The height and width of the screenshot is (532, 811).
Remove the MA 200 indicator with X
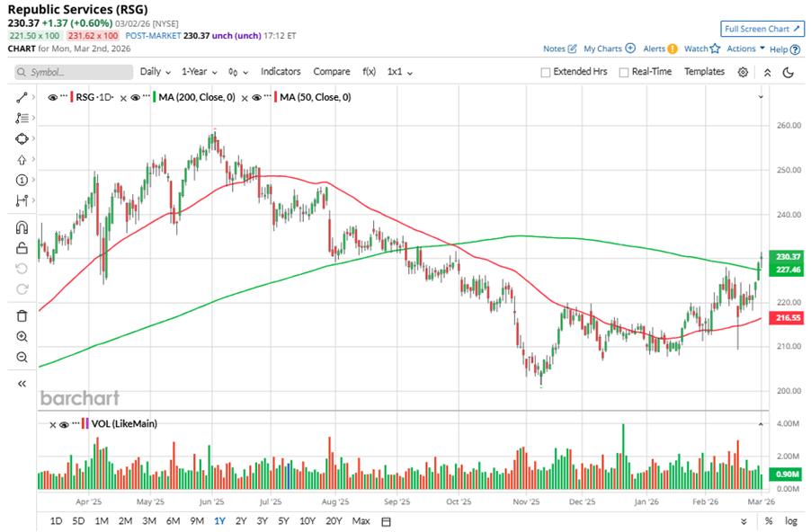coord(123,98)
